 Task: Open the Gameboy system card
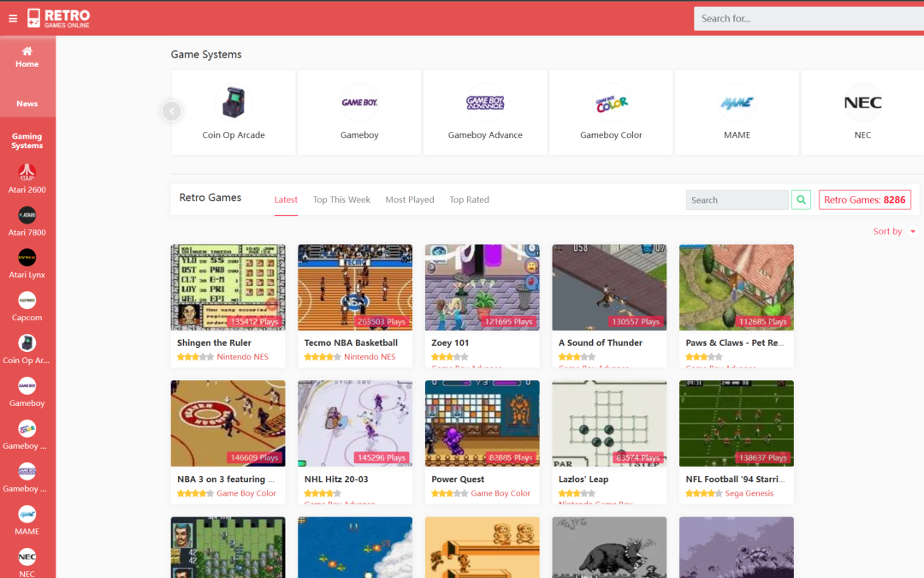tap(359, 113)
